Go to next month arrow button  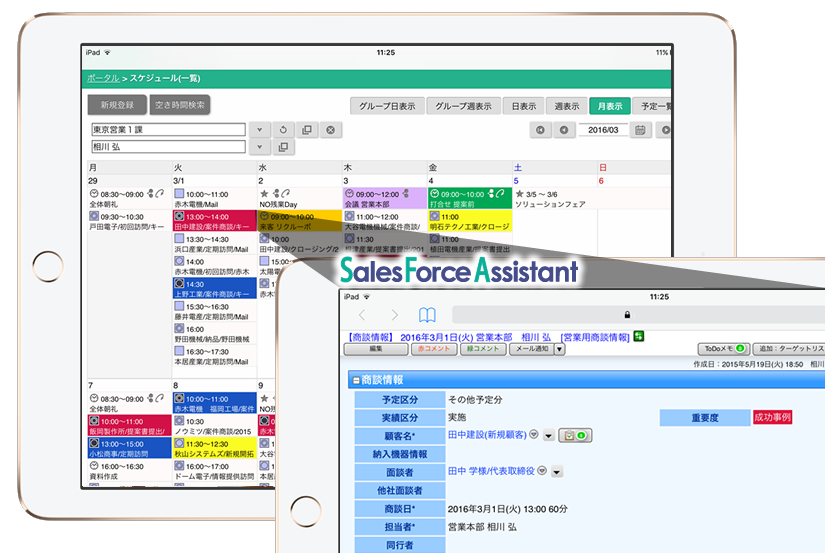click(x=665, y=130)
